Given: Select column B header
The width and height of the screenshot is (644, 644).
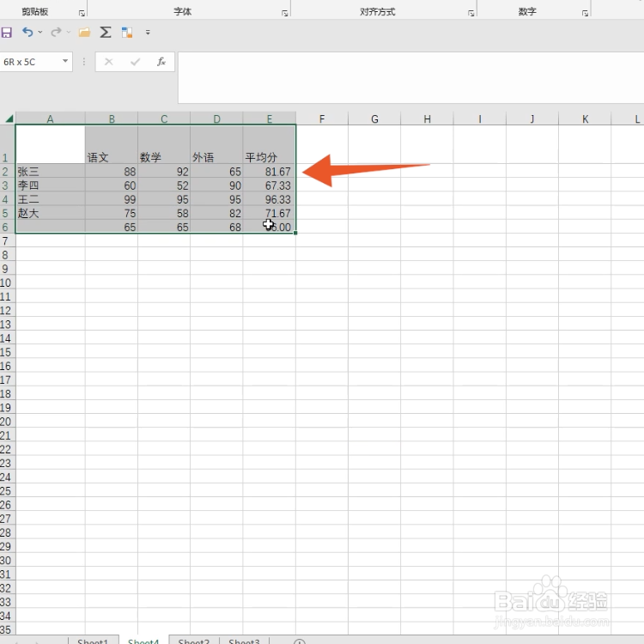Looking at the screenshot, I should [112, 118].
